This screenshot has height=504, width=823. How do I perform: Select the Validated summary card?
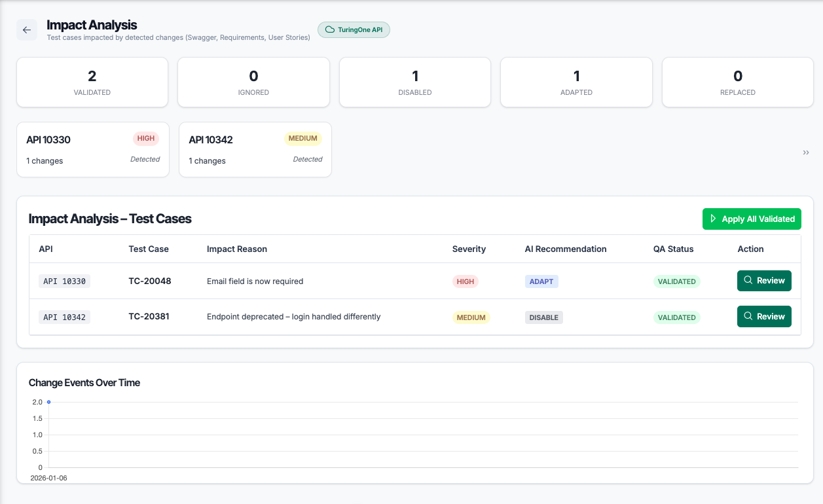pyautogui.click(x=92, y=82)
